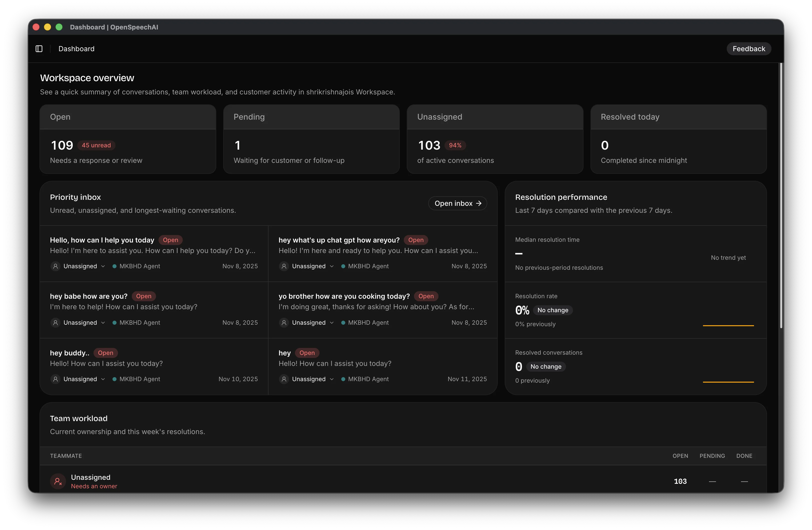Toggle the sidebar panel icon

(39, 49)
